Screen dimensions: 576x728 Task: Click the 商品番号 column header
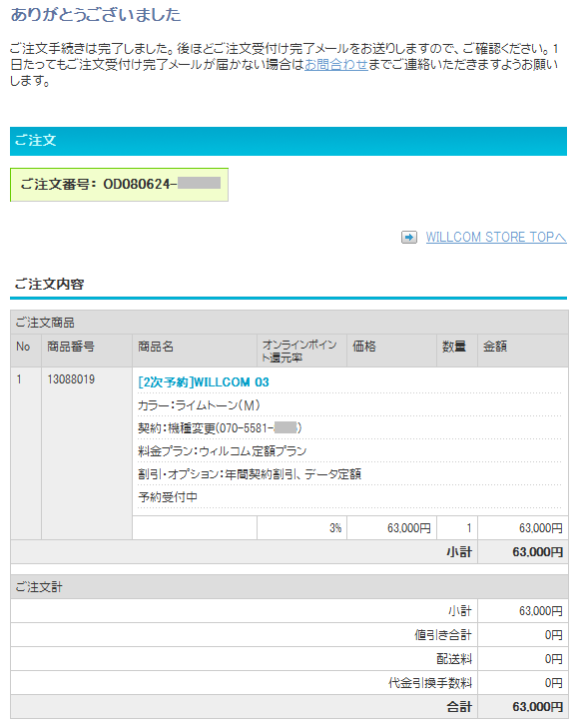tap(87, 351)
